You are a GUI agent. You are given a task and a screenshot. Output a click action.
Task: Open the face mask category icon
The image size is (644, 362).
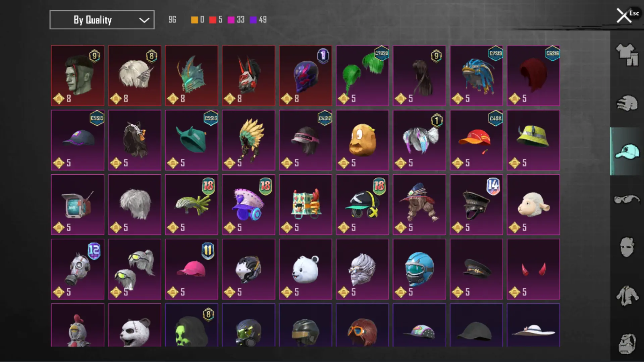pyautogui.click(x=627, y=247)
